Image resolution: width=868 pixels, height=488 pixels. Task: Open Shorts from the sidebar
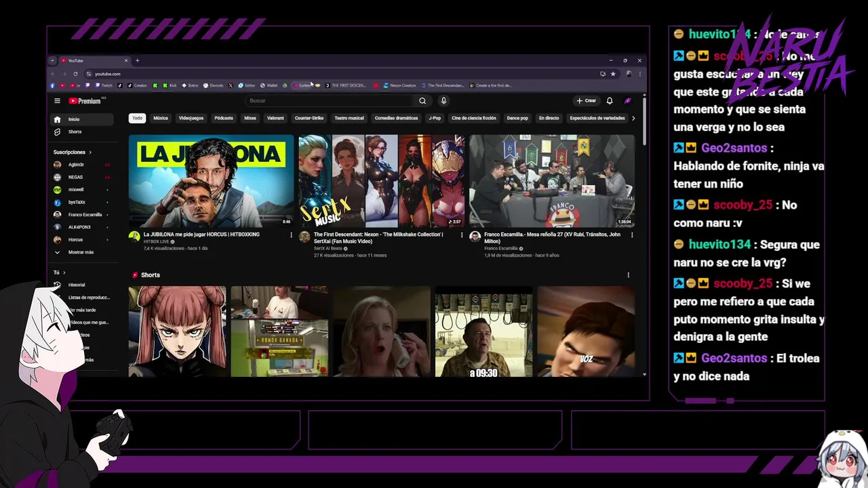click(83, 131)
